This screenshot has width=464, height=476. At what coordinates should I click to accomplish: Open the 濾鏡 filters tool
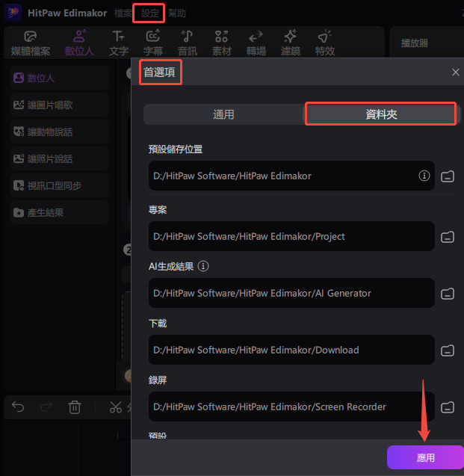coord(291,43)
